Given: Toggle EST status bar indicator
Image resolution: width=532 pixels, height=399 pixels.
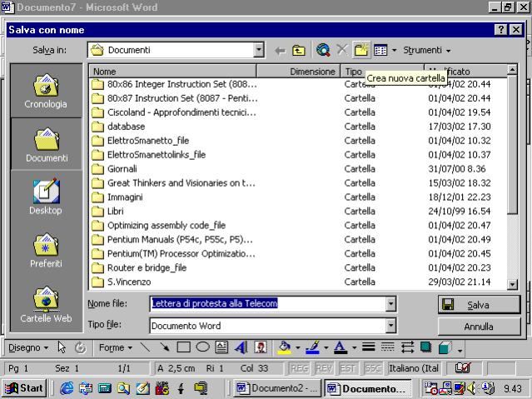Looking at the screenshot, I should pyautogui.click(x=348, y=368).
